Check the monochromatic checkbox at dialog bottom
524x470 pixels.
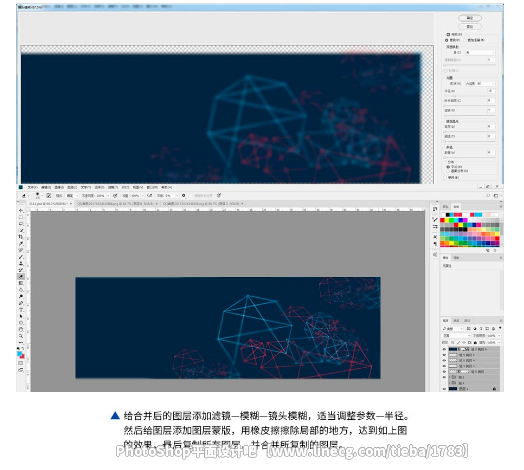coord(445,178)
